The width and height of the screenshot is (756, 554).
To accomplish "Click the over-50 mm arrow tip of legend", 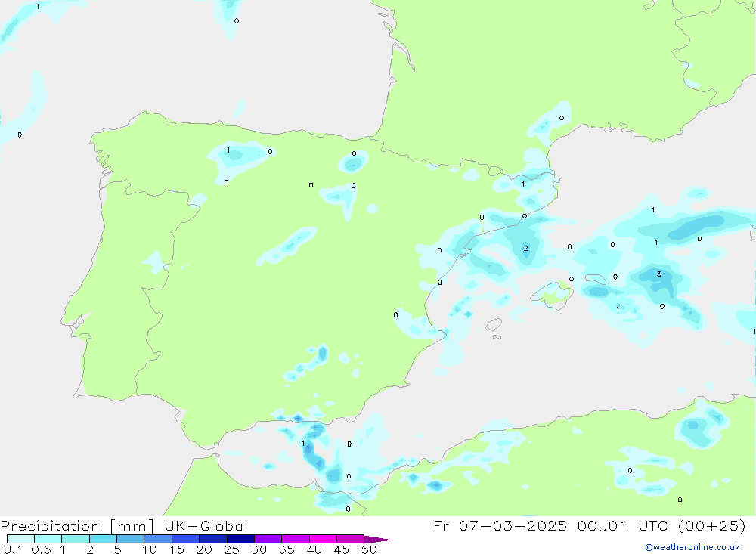I will [378, 540].
